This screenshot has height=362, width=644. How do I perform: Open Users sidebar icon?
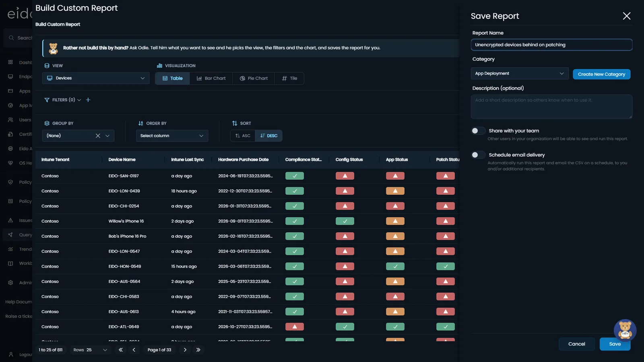[10, 120]
